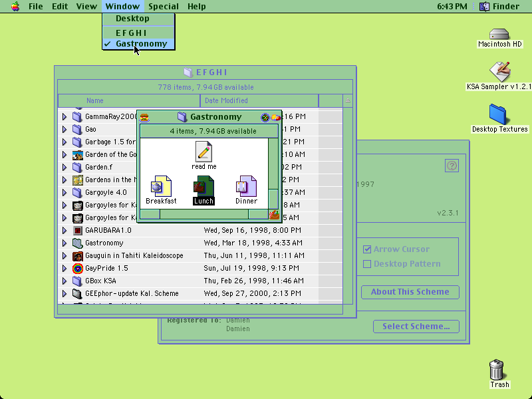532x399 pixels.
Task: Expand the Gastronomy row disclosure triangle
Action: click(x=65, y=243)
